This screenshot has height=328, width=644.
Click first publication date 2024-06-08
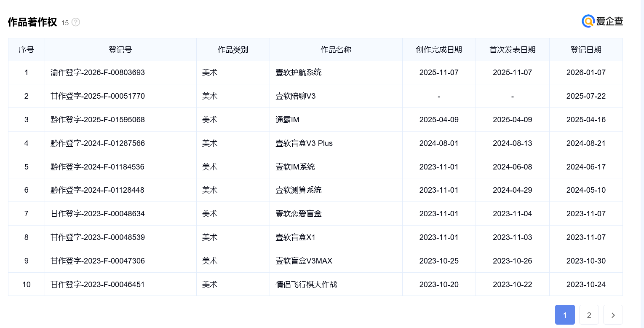pyautogui.click(x=512, y=167)
